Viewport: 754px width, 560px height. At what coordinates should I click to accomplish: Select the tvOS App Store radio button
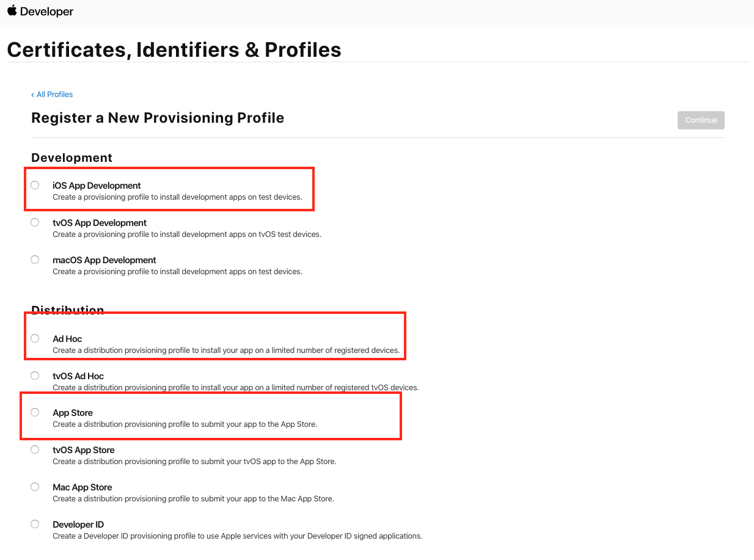(x=35, y=449)
